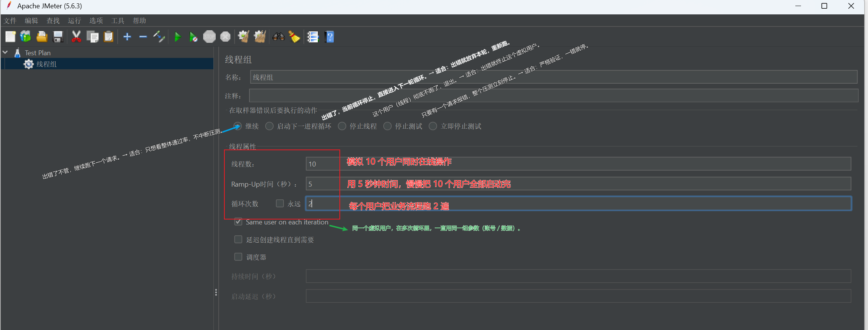Click the 名称 name input field

[x=554, y=77]
